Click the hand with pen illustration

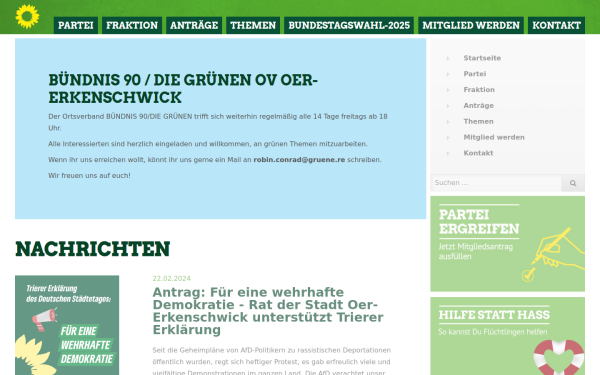(x=554, y=254)
